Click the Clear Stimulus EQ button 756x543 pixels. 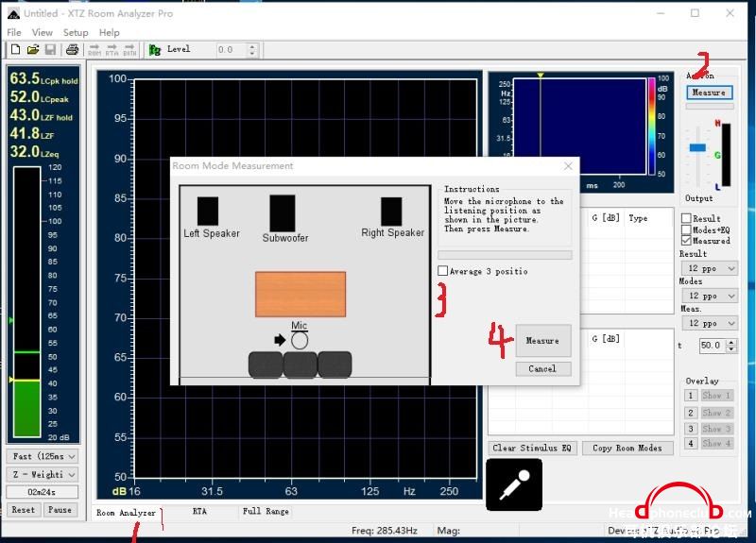532,448
